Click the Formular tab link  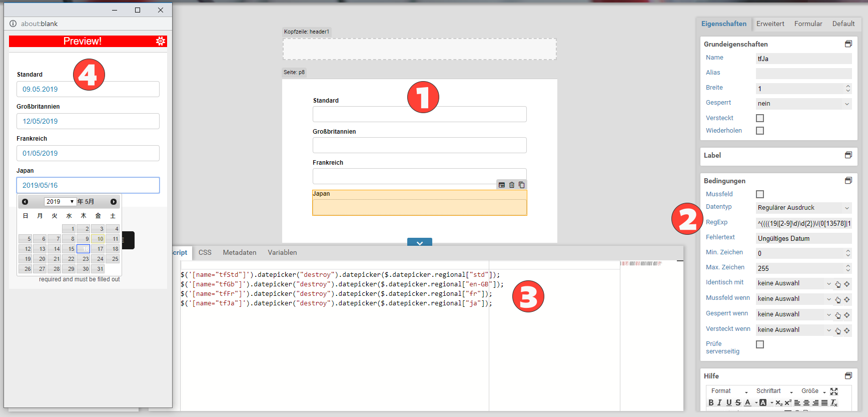808,24
